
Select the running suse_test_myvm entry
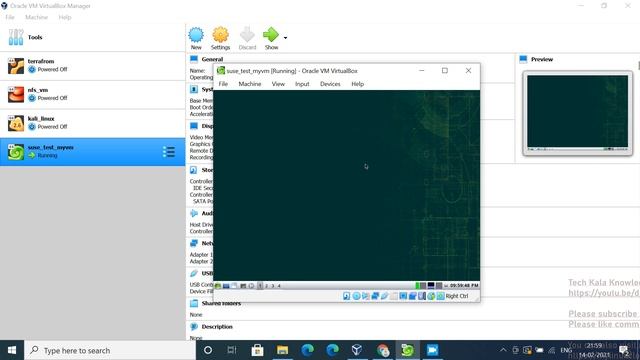[x=93, y=152]
